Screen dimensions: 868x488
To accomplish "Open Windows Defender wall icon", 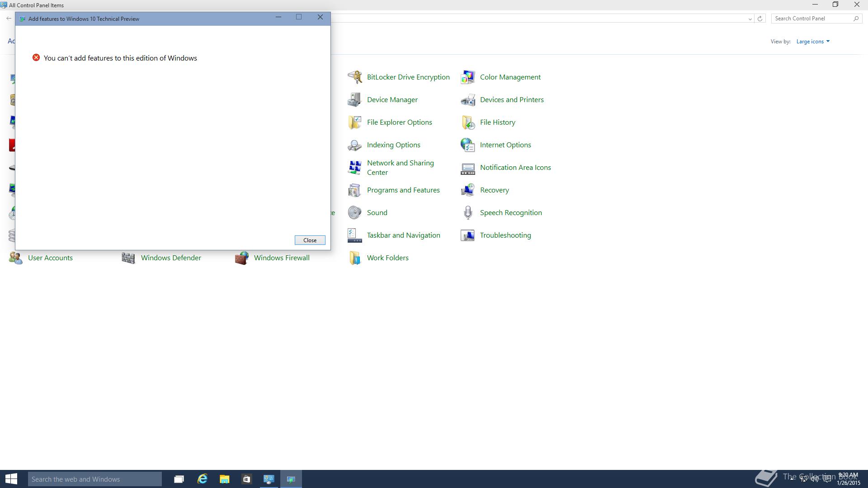I will [129, 258].
